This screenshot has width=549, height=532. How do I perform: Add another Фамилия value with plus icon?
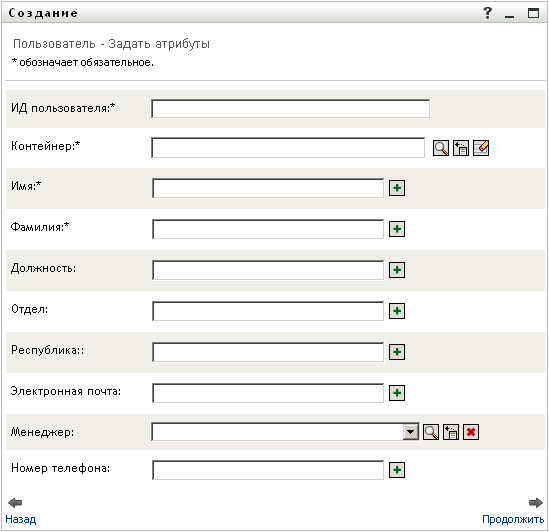pyautogui.click(x=397, y=229)
